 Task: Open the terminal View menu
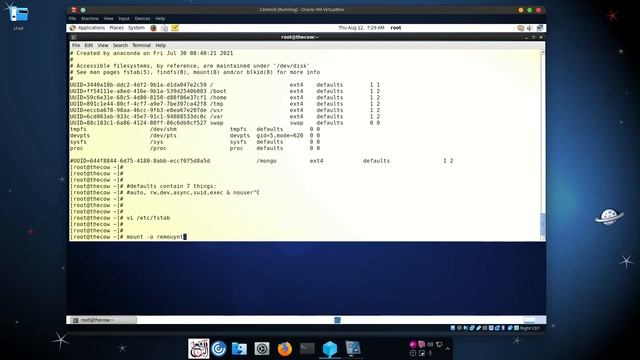pyautogui.click(x=103, y=45)
